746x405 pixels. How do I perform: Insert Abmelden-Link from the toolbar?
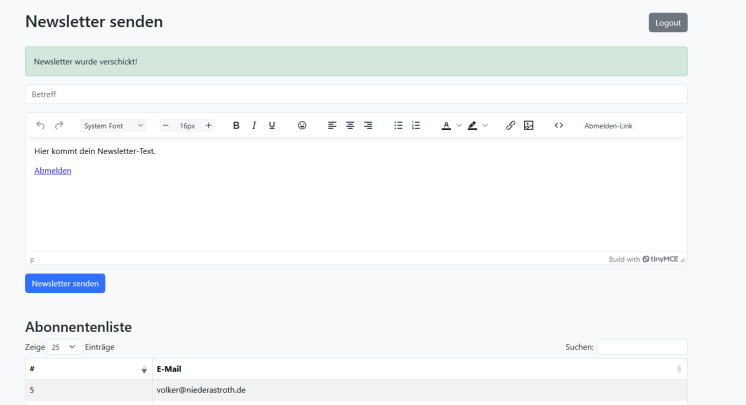pos(608,126)
